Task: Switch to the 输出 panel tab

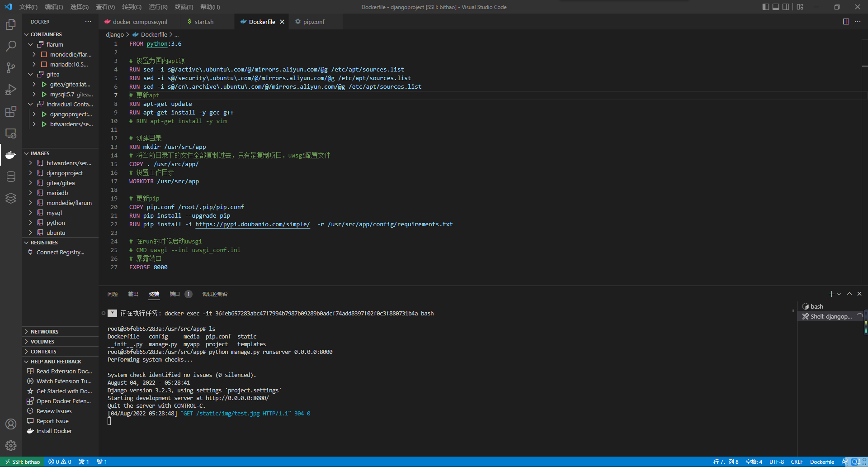Action: pyautogui.click(x=133, y=294)
